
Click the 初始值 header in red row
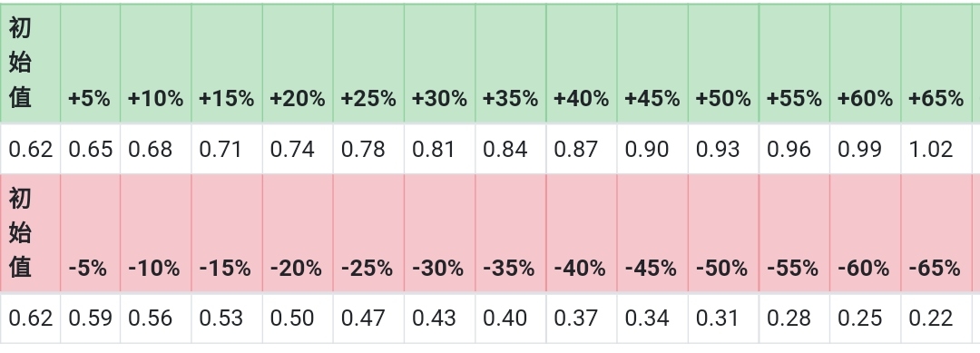click(x=30, y=233)
